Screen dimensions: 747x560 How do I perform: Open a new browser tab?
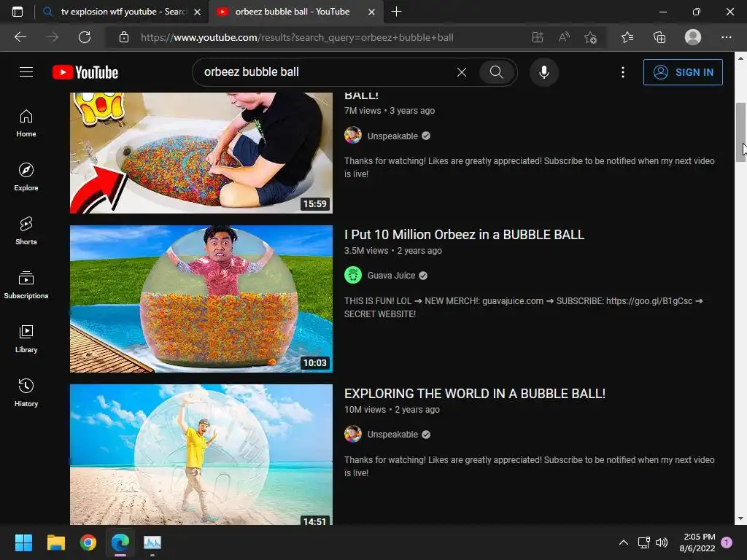[x=396, y=12]
